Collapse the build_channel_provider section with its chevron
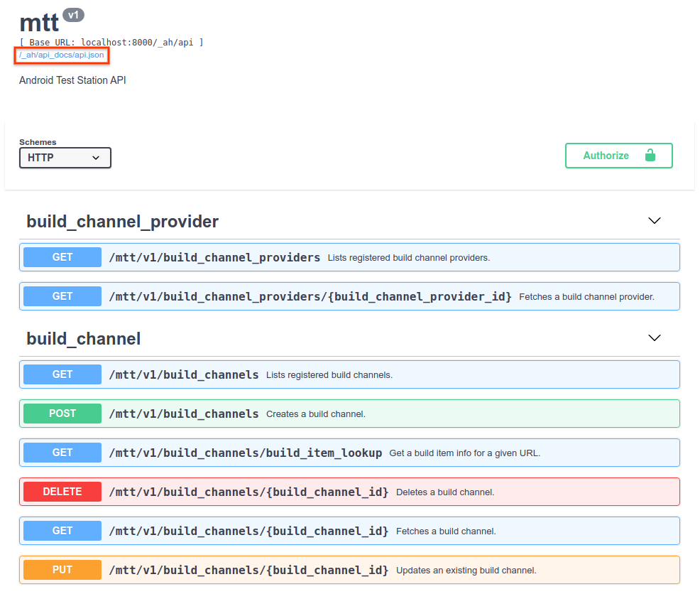 (x=654, y=221)
